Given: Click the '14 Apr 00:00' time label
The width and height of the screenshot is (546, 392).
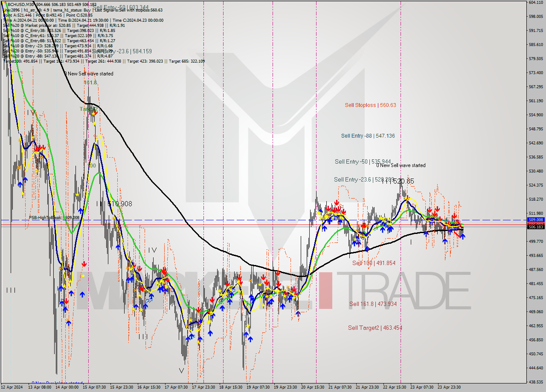Looking at the screenshot, I should pos(67,387).
